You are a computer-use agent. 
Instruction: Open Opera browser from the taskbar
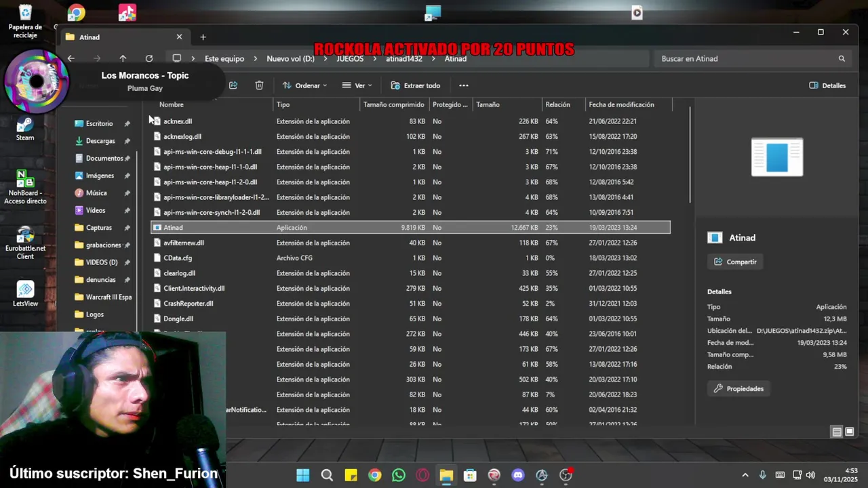422,475
